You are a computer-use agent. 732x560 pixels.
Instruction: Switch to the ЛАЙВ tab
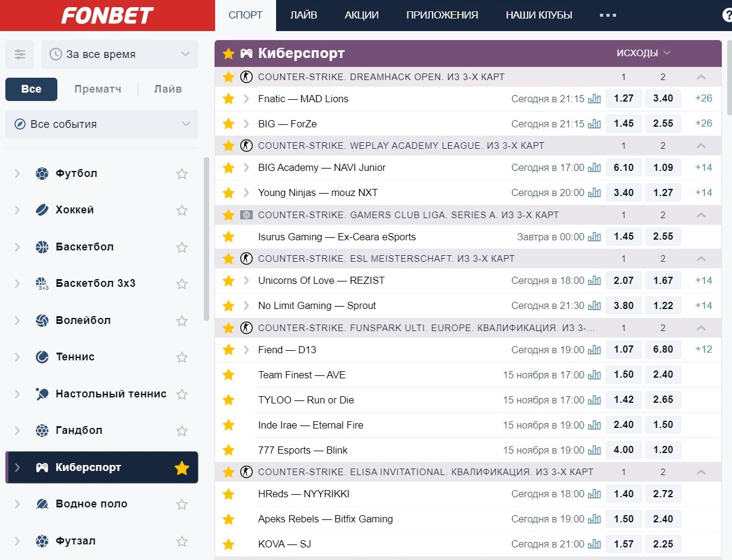(304, 16)
